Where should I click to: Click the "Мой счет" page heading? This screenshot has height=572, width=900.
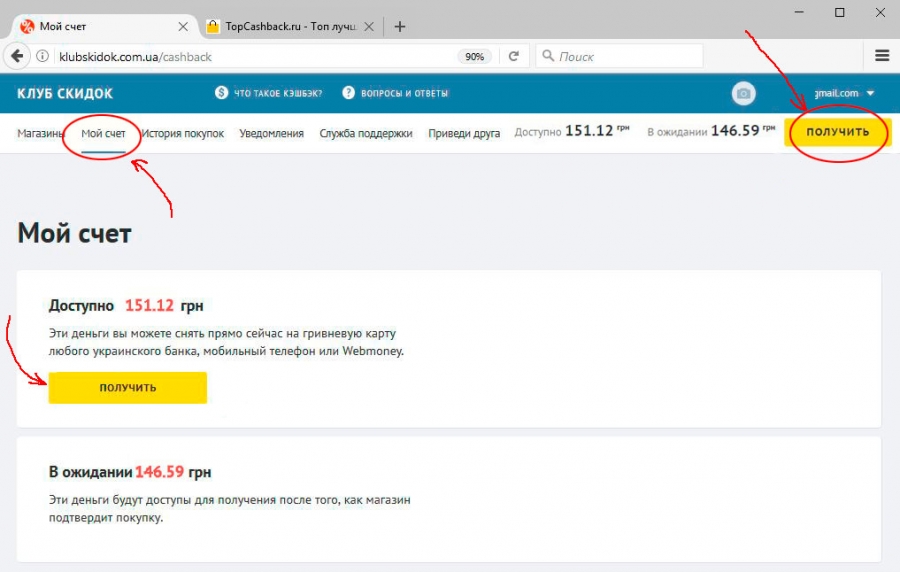click(x=75, y=233)
